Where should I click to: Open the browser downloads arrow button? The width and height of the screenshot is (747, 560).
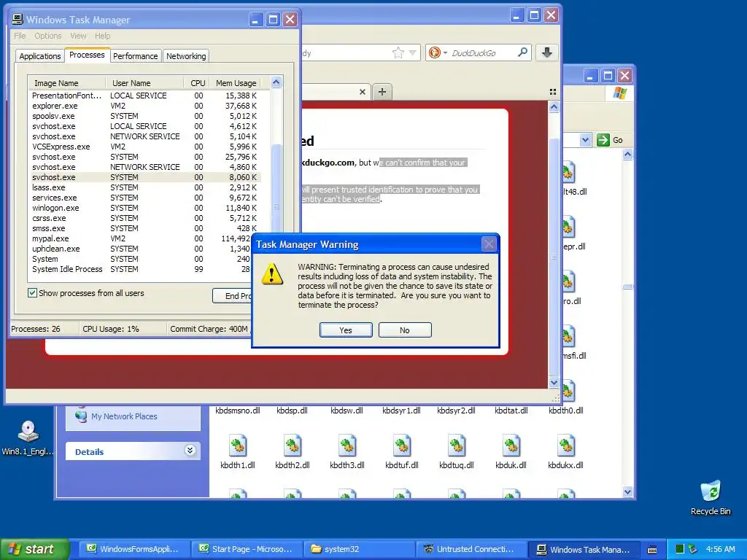coord(547,52)
